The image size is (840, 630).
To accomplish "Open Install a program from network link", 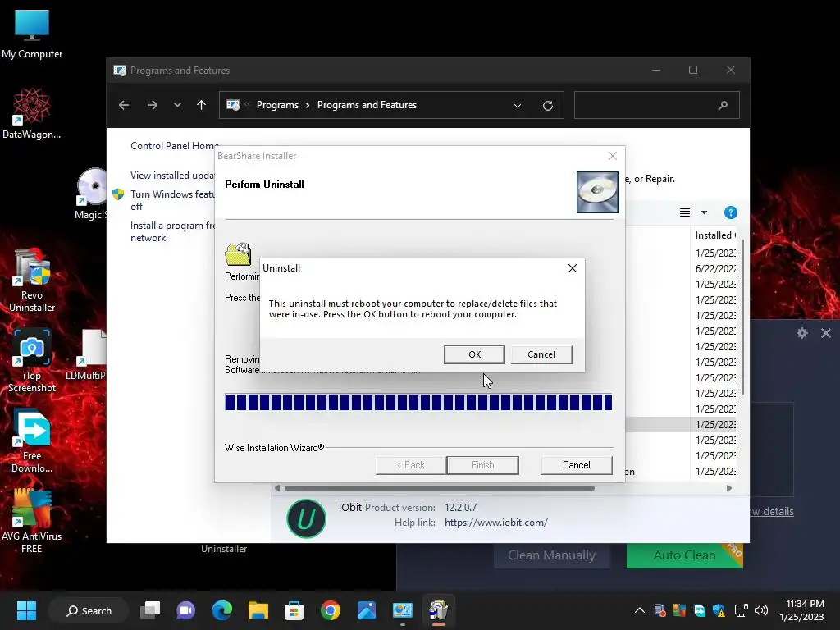I will tap(172, 231).
